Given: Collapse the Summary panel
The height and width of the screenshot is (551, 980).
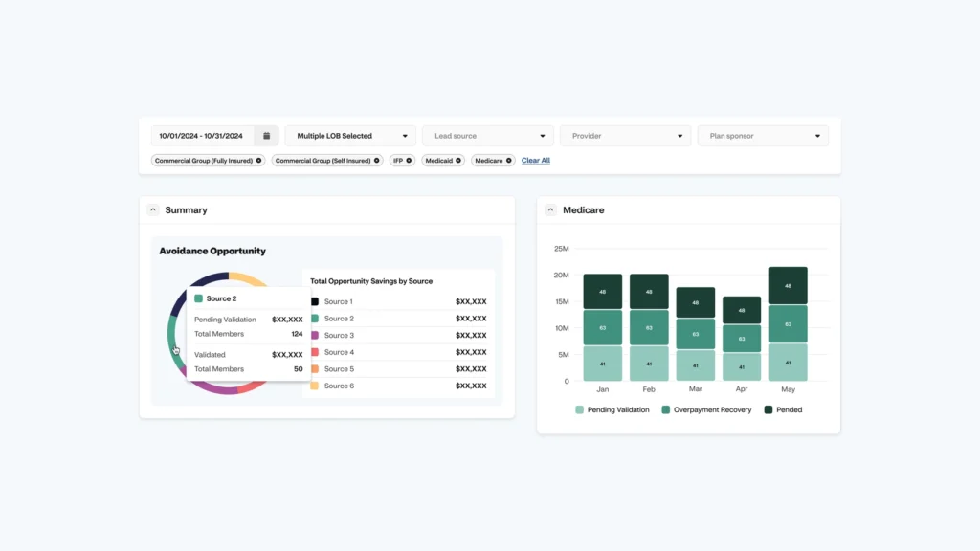Looking at the screenshot, I should pos(153,209).
